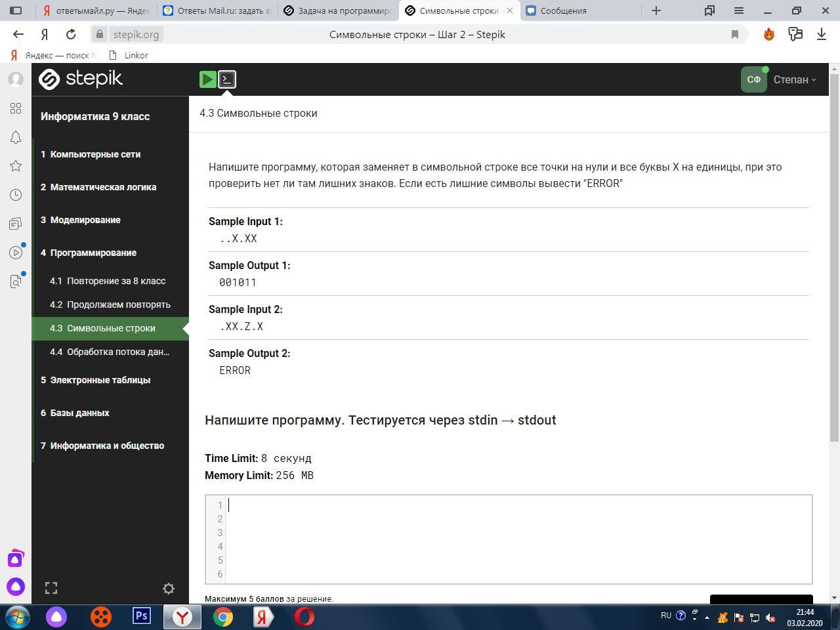Expand the Степан account menu
The width and height of the screenshot is (840, 630).
tap(795, 79)
